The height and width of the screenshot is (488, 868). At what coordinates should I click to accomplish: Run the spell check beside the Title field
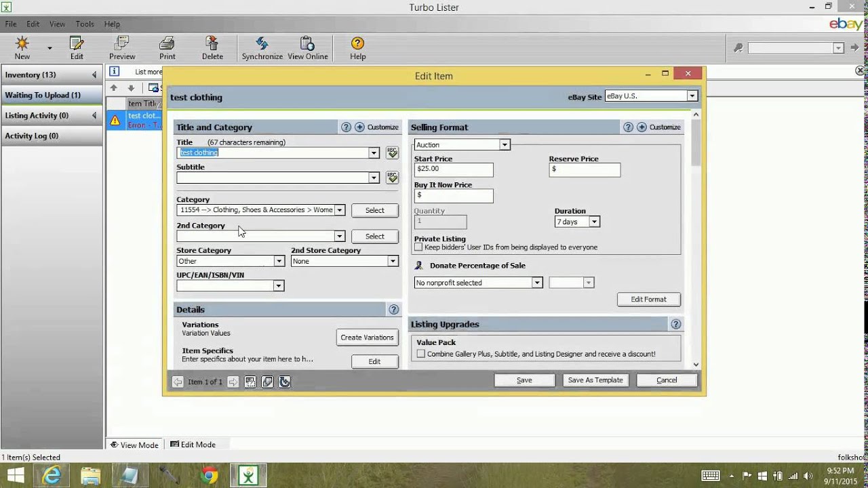(x=392, y=153)
